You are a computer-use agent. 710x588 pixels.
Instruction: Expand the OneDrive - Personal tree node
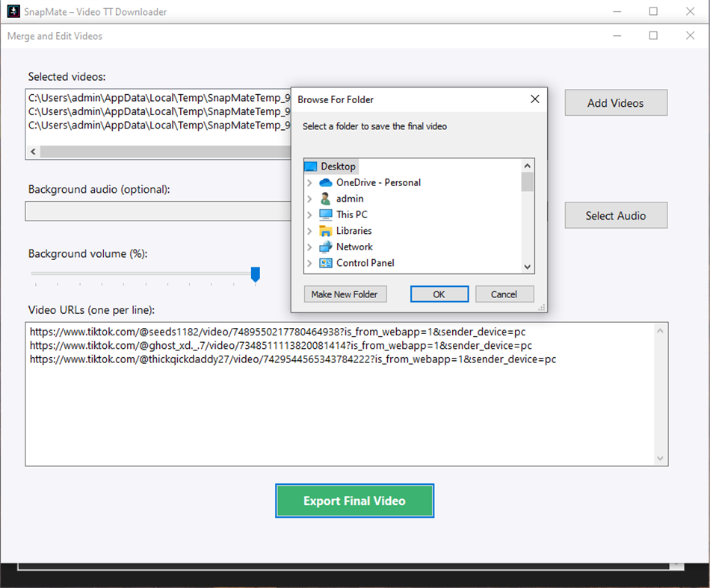(311, 182)
